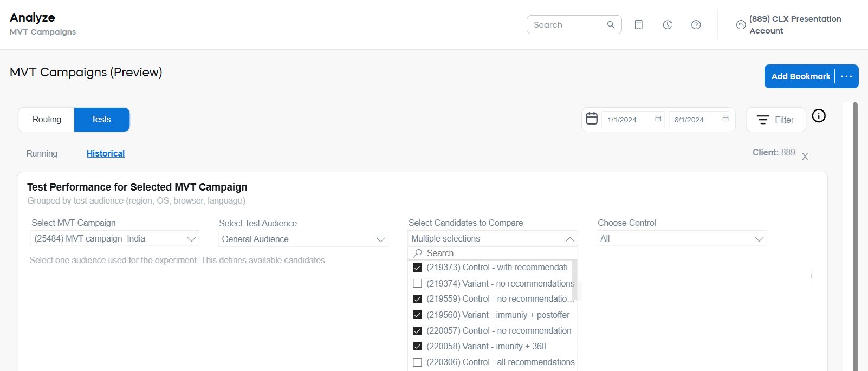Click the (889) CLX Presentation Account label
Screen dimensions: 868x371
click(x=795, y=25)
